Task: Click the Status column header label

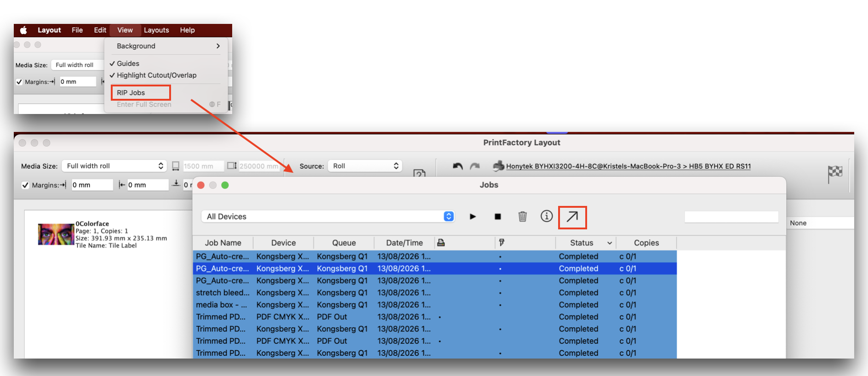Action: point(582,243)
